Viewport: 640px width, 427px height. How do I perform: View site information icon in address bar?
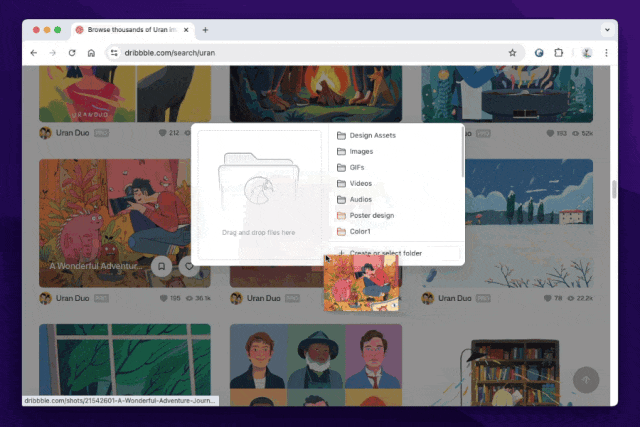click(x=114, y=53)
